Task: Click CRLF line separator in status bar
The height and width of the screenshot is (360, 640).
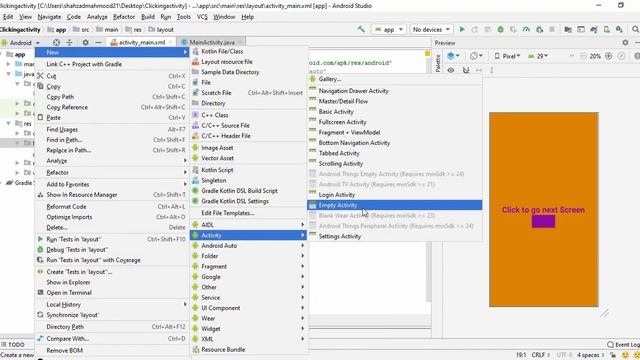Action: tap(540, 355)
